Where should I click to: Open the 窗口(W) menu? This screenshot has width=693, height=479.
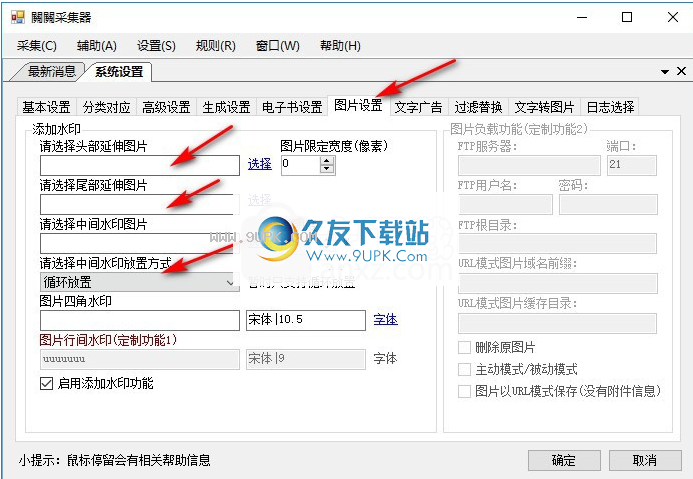point(278,46)
